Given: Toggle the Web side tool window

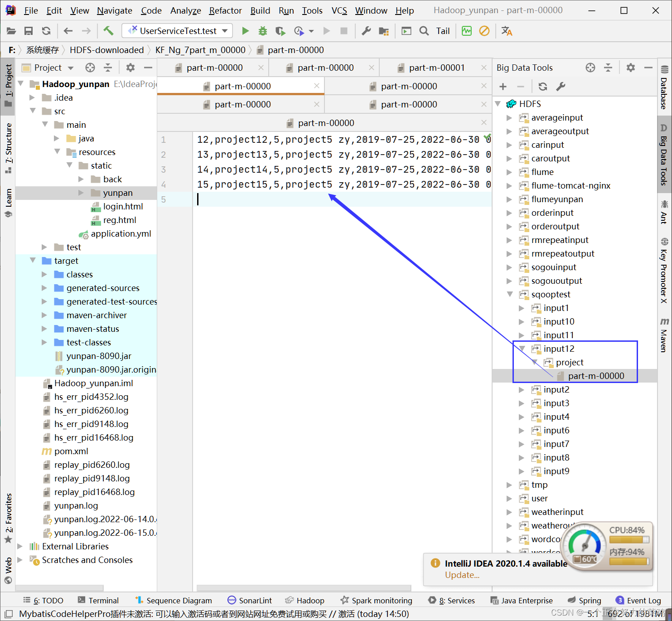Looking at the screenshot, I should (8, 570).
